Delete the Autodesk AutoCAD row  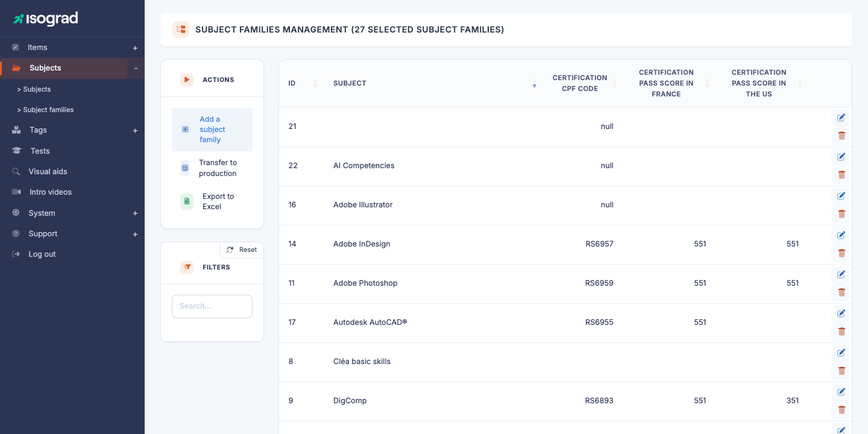click(841, 332)
